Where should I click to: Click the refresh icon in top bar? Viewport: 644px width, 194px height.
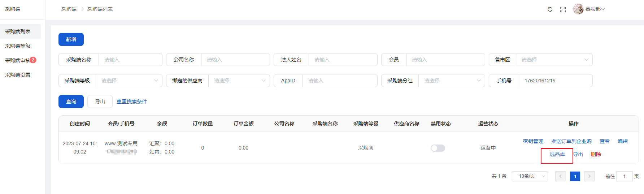pyautogui.click(x=550, y=9)
